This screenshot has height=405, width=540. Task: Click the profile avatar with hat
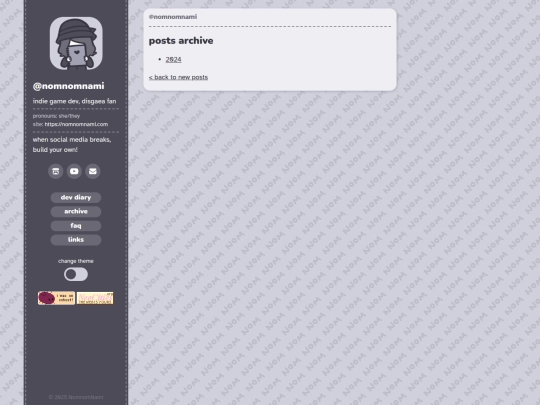76,43
